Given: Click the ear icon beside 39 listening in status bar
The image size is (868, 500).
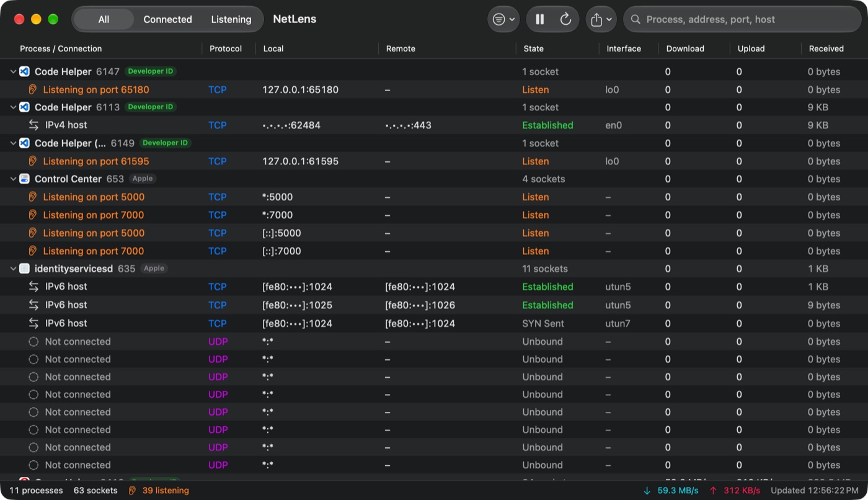Looking at the screenshot, I should [132, 490].
